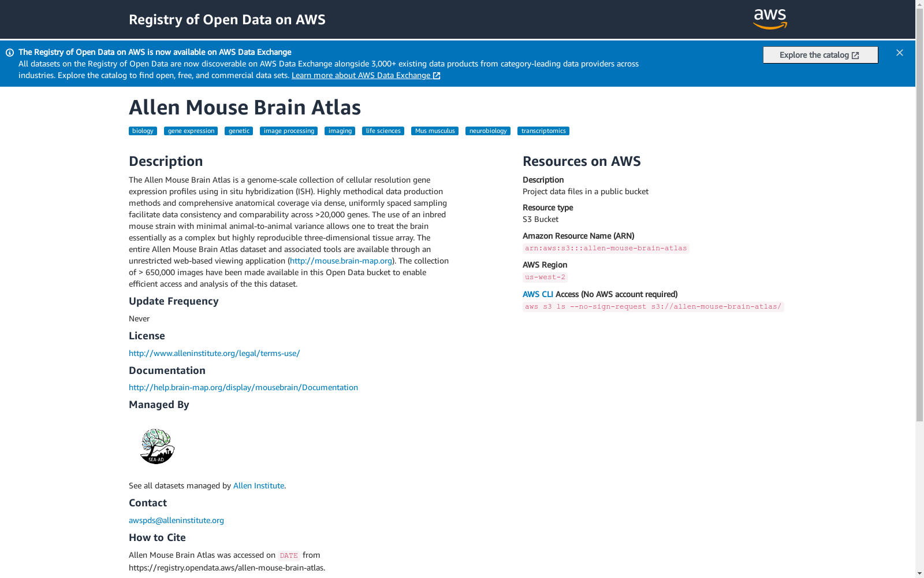Click the DATE placeholder in citation
924x578 pixels.
pyautogui.click(x=289, y=556)
